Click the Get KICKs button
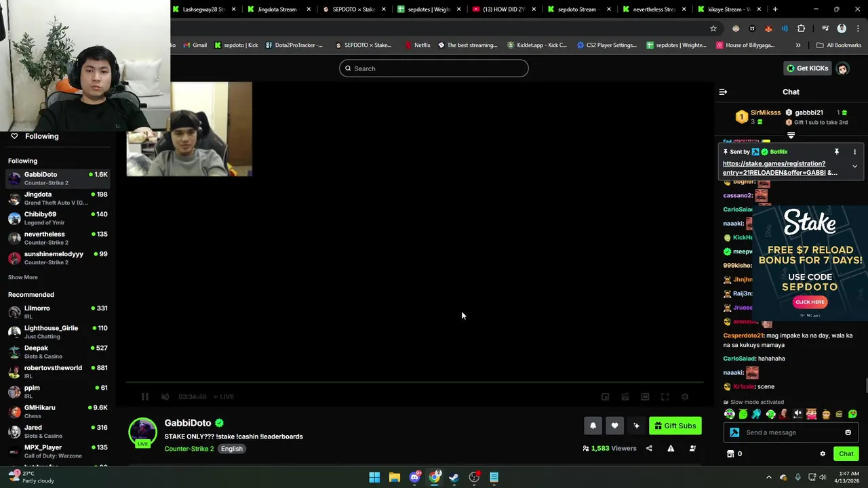868x488 pixels. 807,68
